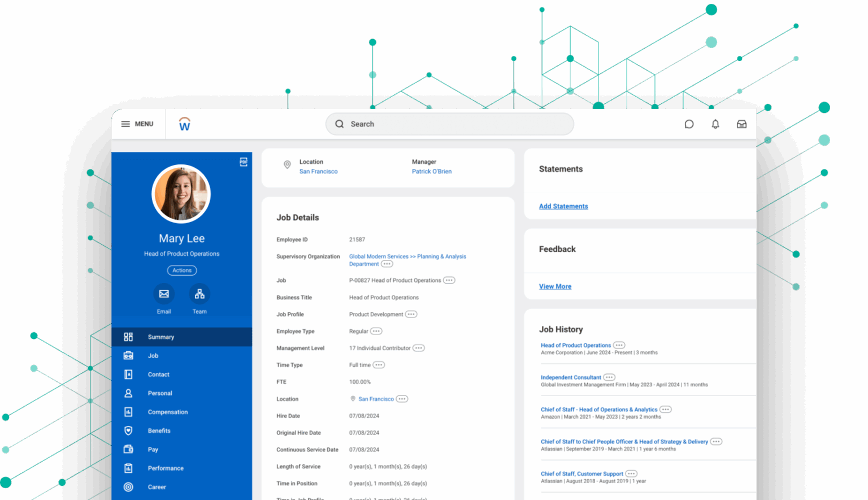The image size is (868, 500).
Task: Export profile as PDF
Action: tap(243, 162)
